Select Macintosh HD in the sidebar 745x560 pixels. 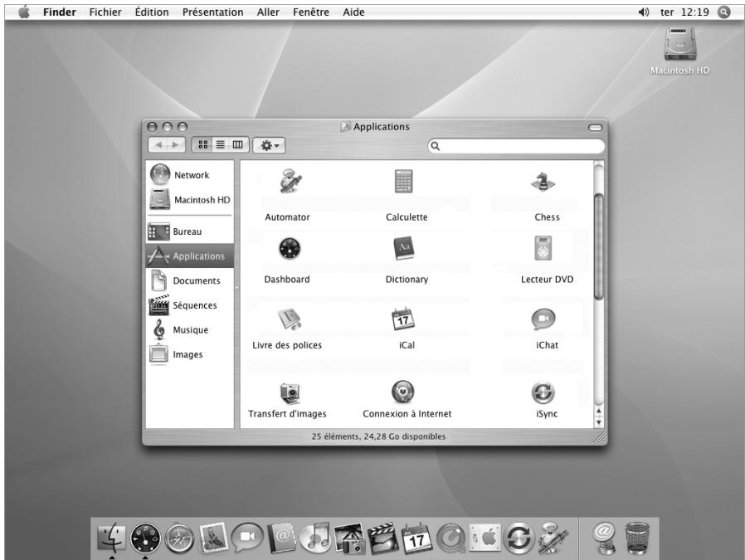[190, 199]
